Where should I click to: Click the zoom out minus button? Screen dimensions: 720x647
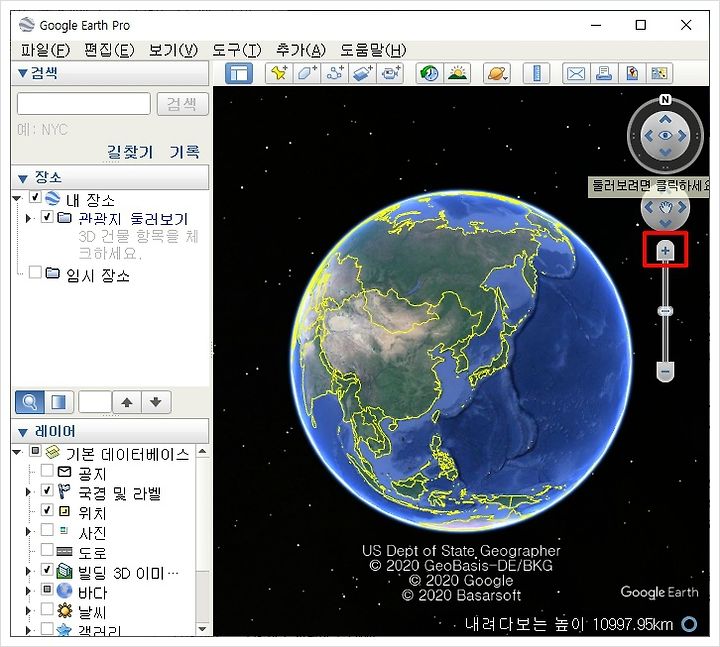pyautogui.click(x=665, y=371)
